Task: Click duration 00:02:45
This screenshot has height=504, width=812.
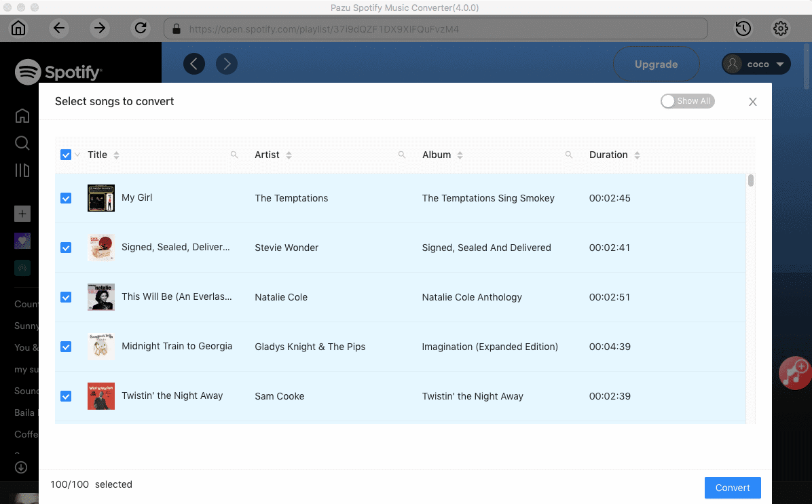Action: (610, 198)
